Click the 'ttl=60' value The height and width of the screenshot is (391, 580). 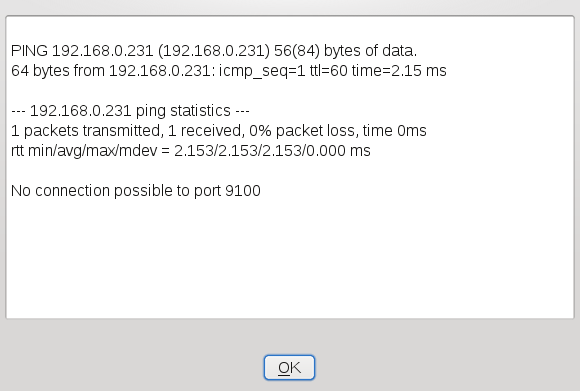pyautogui.click(x=329, y=71)
